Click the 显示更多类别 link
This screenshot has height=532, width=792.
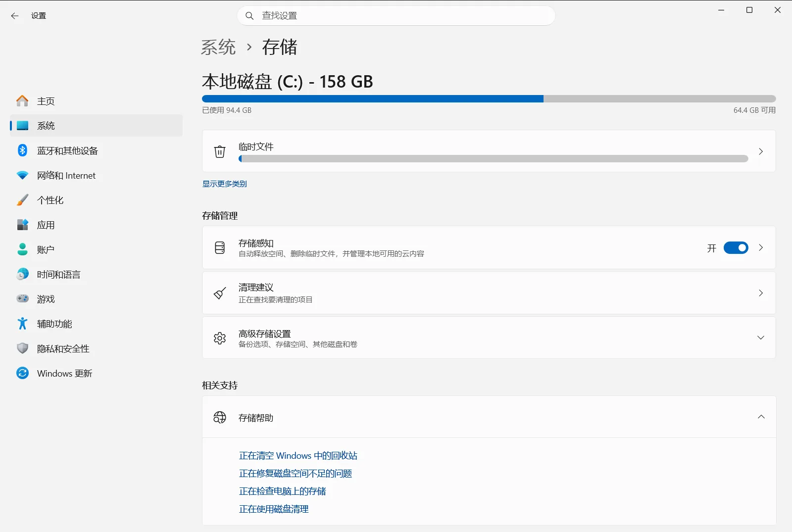coord(224,184)
